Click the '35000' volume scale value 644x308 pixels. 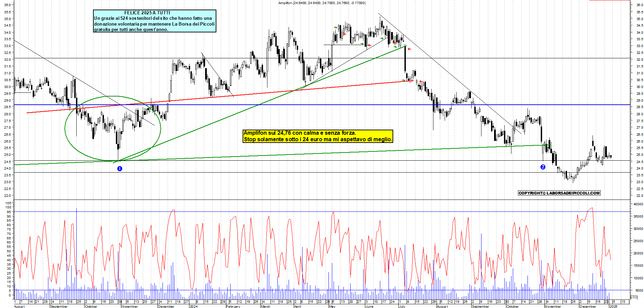tap(638, 217)
